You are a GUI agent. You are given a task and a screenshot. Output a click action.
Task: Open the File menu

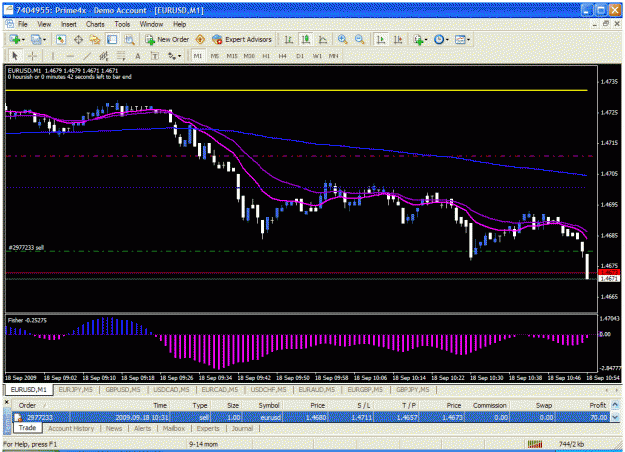[23, 24]
